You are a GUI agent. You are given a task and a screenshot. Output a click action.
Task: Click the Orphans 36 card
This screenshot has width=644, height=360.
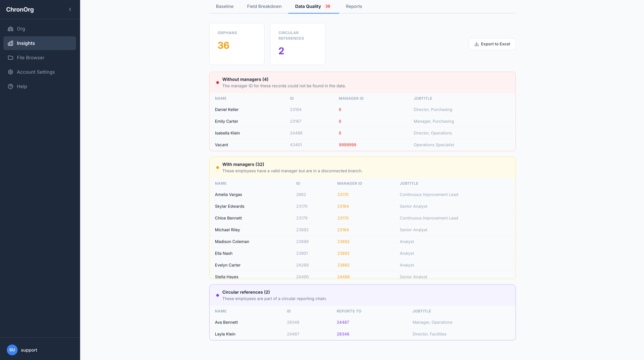pyautogui.click(x=237, y=44)
